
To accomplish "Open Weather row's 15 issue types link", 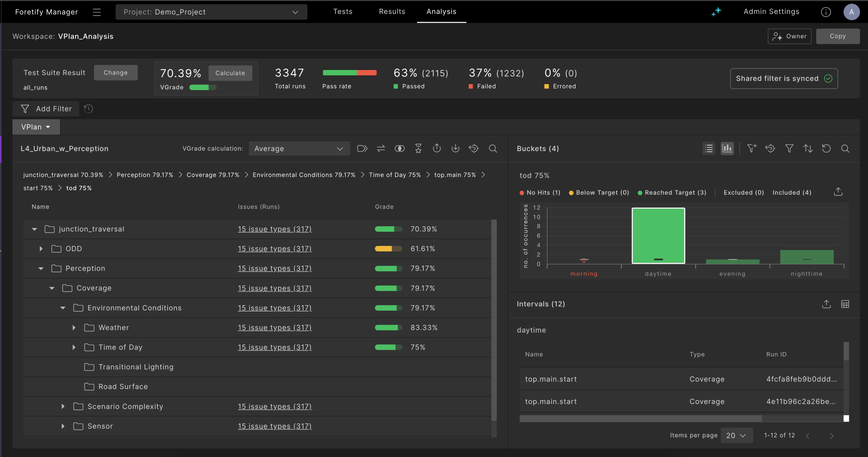I will pyautogui.click(x=274, y=328).
